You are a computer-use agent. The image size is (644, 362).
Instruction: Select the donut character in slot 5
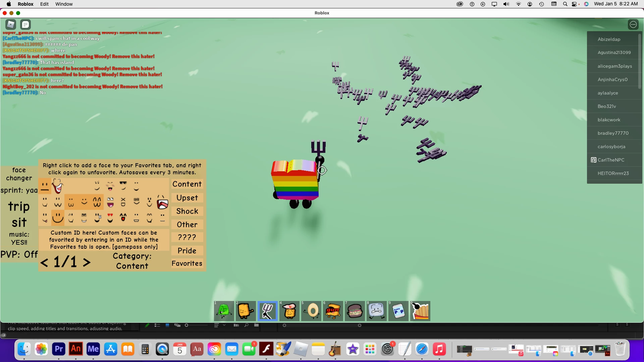pyautogui.click(x=311, y=311)
